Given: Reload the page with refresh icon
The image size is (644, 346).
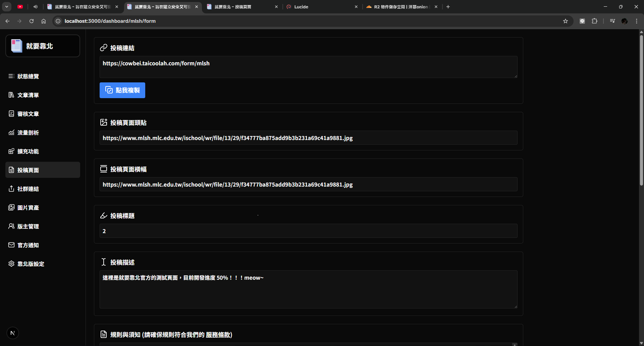Looking at the screenshot, I should tap(32, 21).
